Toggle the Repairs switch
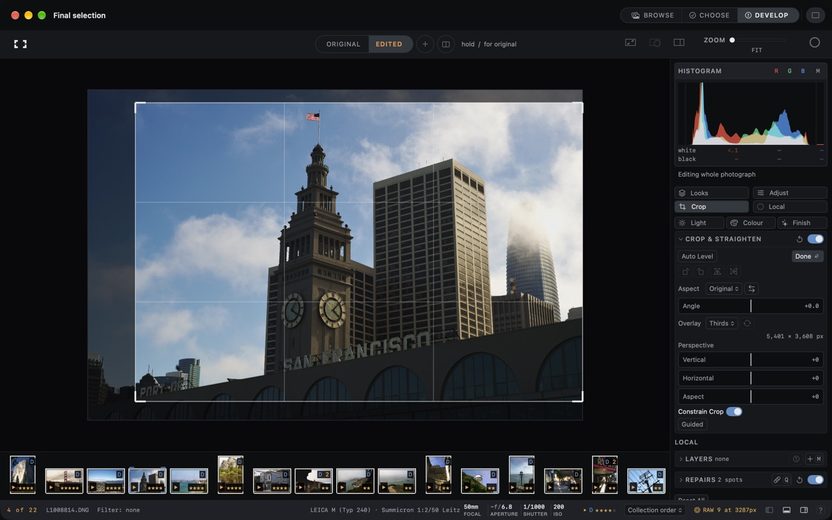832x520 pixels. coord(816,480)
